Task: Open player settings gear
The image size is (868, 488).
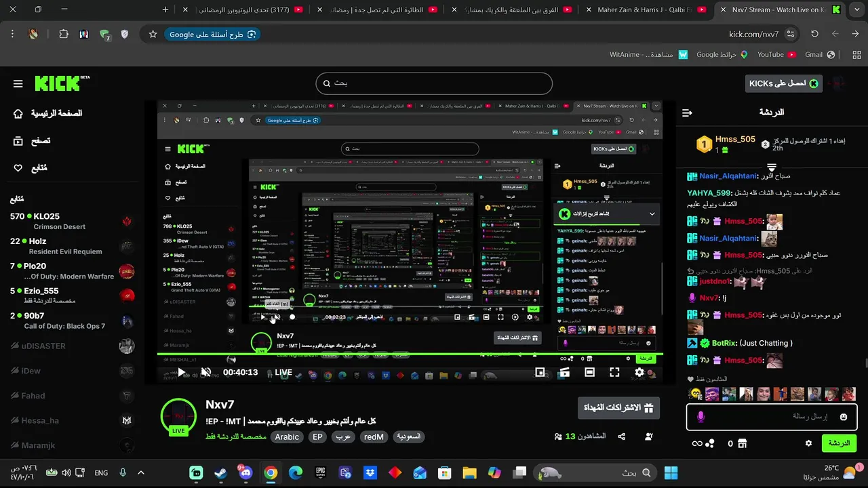Action: pyautogui.click(x=639, y=372)
